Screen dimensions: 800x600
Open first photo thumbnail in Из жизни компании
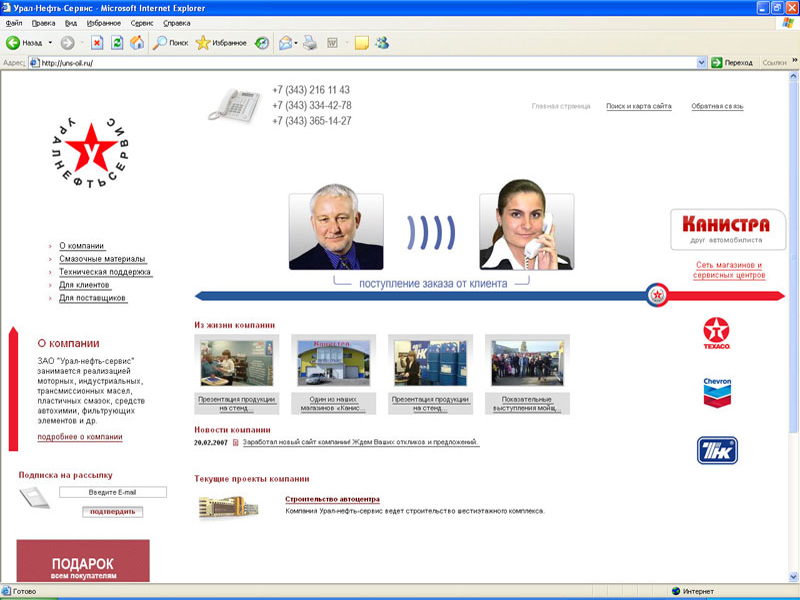tap(236, 363)
